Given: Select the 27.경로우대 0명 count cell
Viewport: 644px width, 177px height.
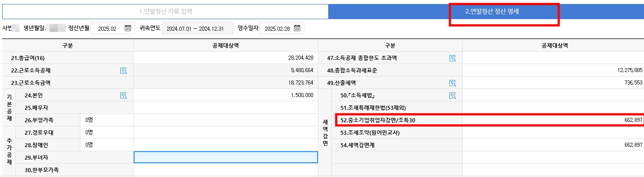Looking at the screenshot, I should coord(107,133).
